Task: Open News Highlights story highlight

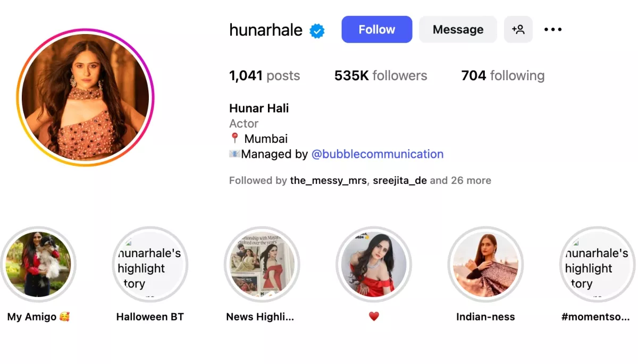Action: (x=262, y=264)
